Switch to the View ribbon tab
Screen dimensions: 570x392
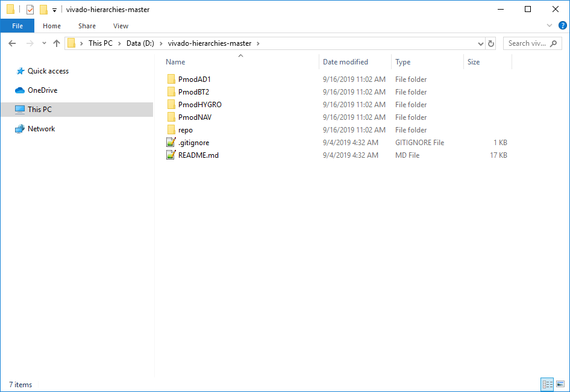(121, 26)
